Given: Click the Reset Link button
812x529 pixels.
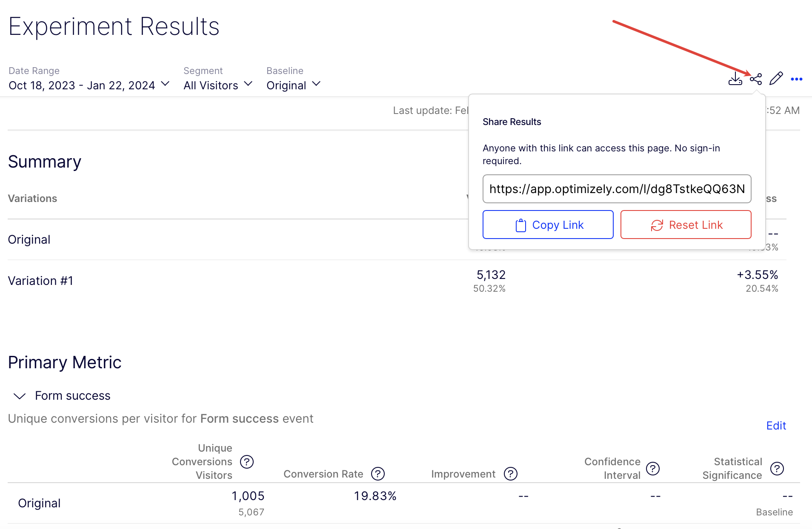Looking at the screenshot, I should [686, 225].
